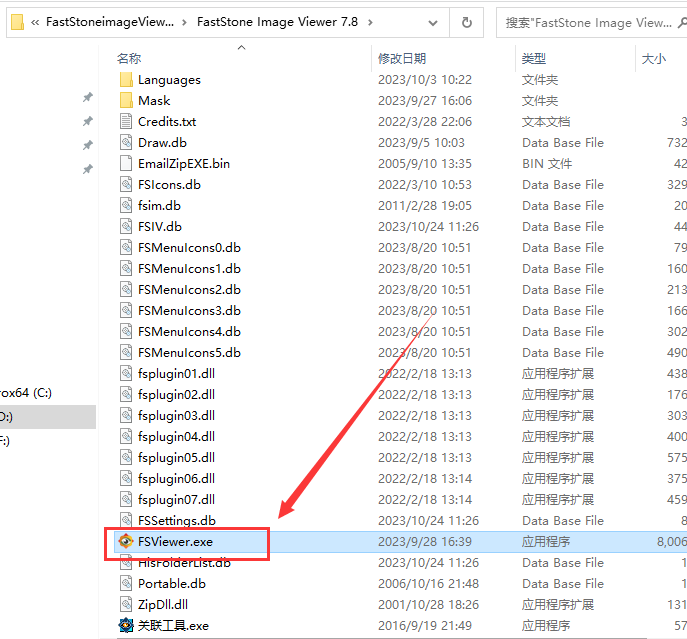Click the EmailZipEXE.bin blank file icon
The height and width of the screenshot is (639, 687).
126,163
